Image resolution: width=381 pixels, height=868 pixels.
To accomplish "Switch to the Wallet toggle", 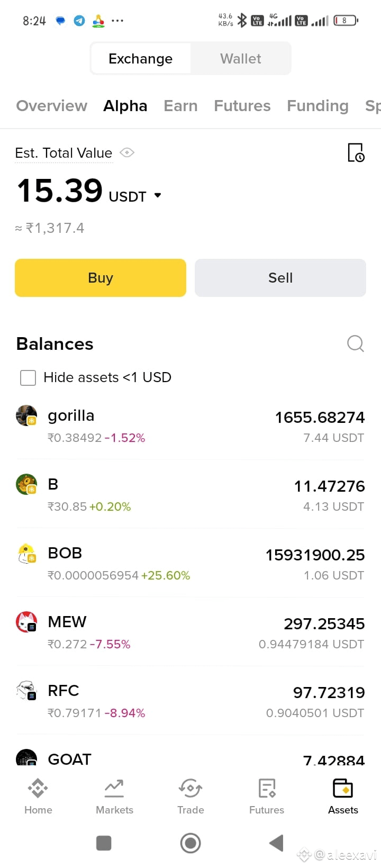I will pos(241,59).
